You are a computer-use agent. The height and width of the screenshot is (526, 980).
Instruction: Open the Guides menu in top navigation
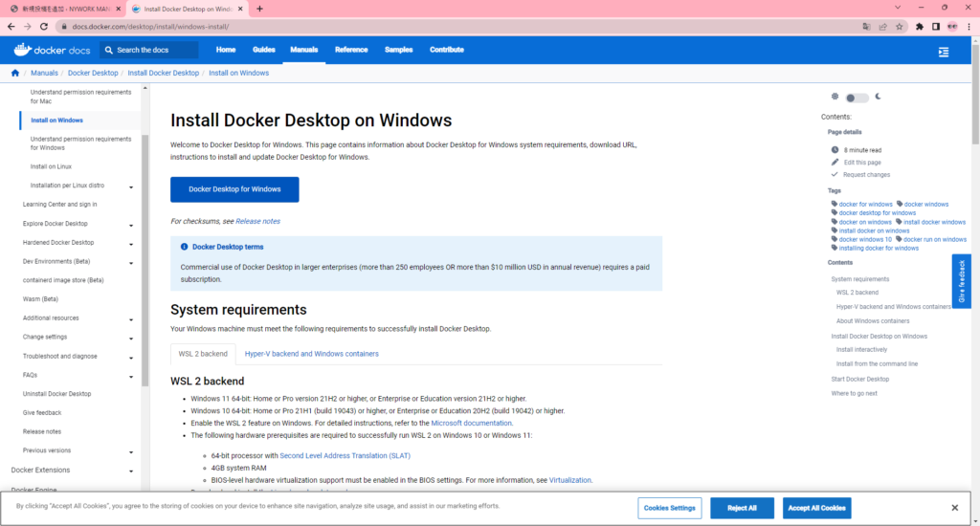[x=263, y=50]
